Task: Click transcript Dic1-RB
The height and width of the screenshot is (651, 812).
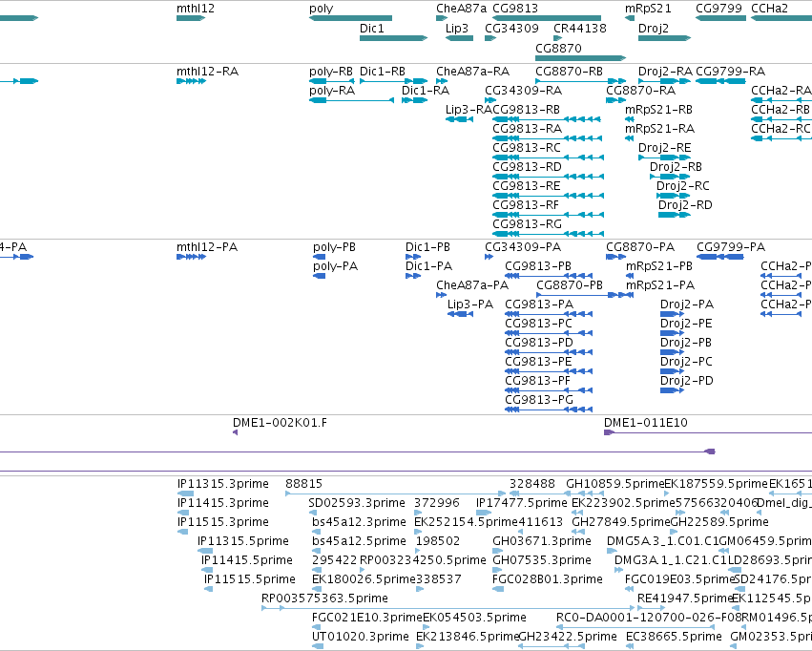Action: point(393,81)
